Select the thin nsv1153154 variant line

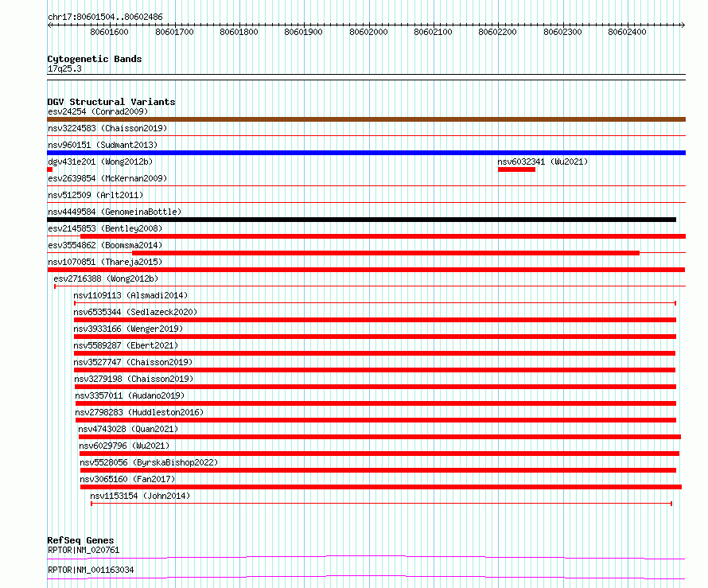382,504
